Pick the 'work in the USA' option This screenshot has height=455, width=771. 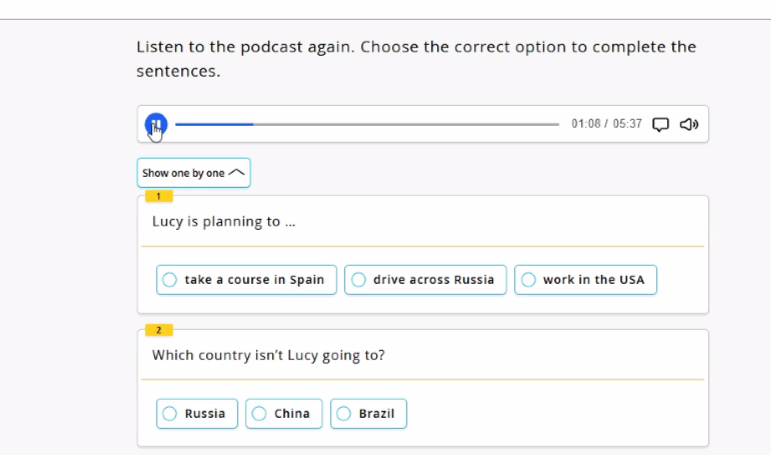585,280
